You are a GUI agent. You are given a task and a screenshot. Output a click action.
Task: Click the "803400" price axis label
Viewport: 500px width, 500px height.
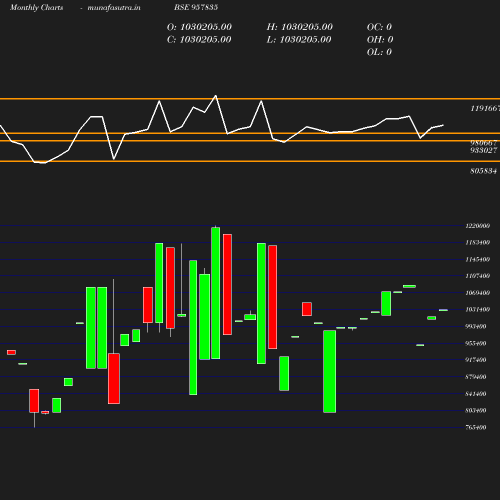tap(476, 410)
